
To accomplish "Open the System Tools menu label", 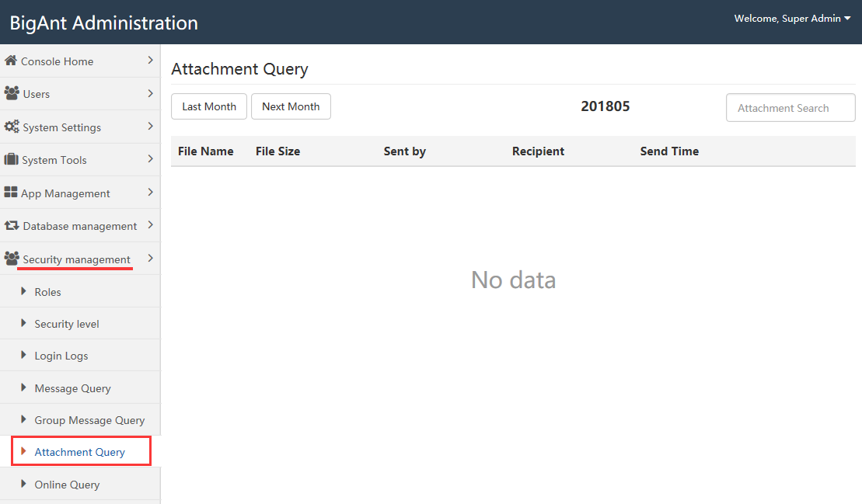I will point(54,160).
